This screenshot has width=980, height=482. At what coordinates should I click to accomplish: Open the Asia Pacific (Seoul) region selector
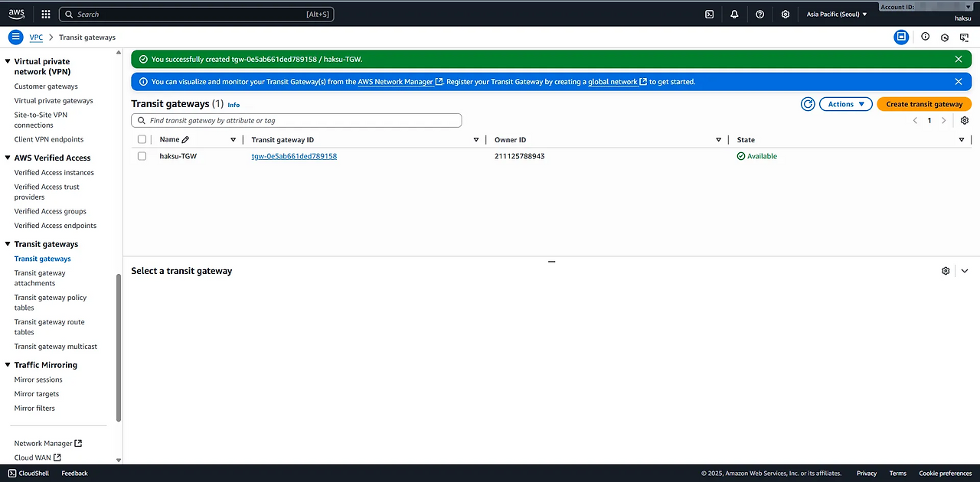tap(837, 14)
